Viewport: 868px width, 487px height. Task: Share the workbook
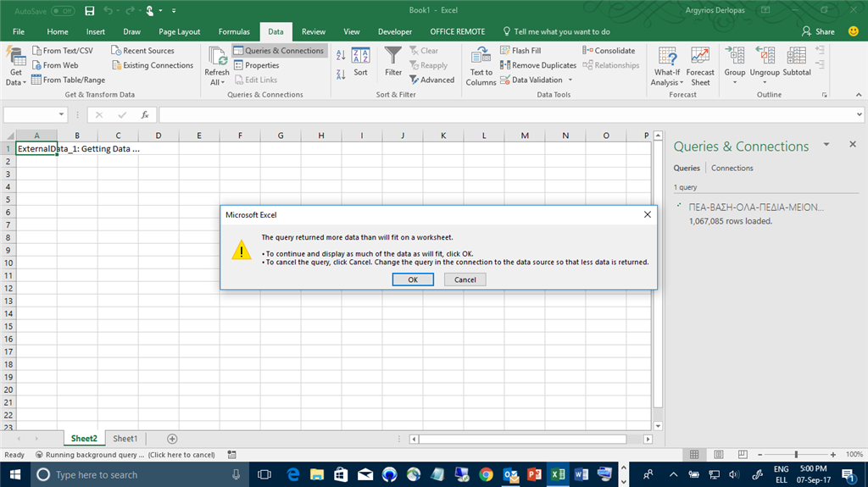[x=818, y=31]
